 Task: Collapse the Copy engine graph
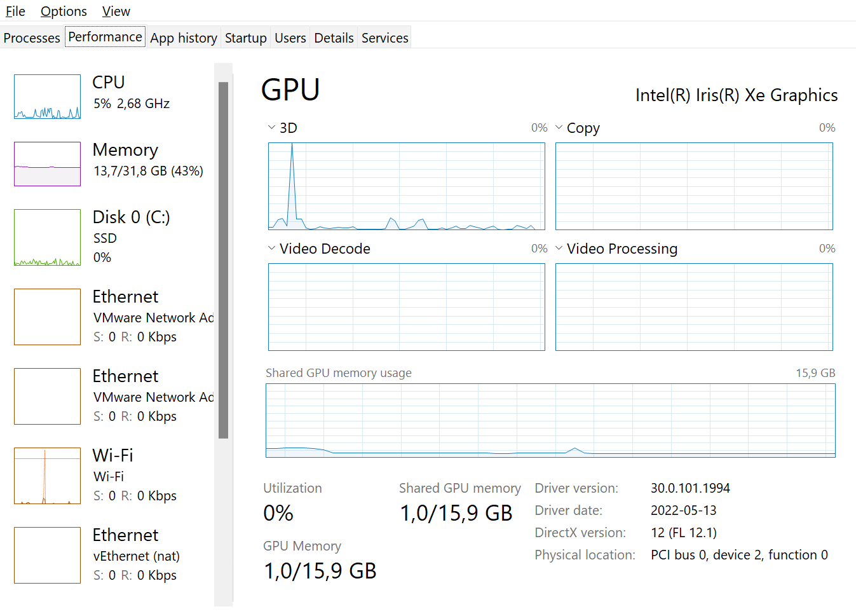tap(559, 127)
